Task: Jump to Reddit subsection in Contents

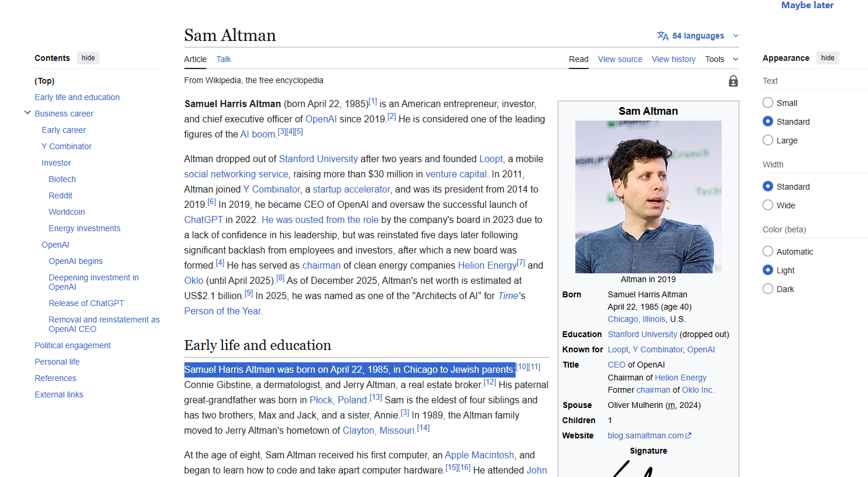Action: pos(60,195)
